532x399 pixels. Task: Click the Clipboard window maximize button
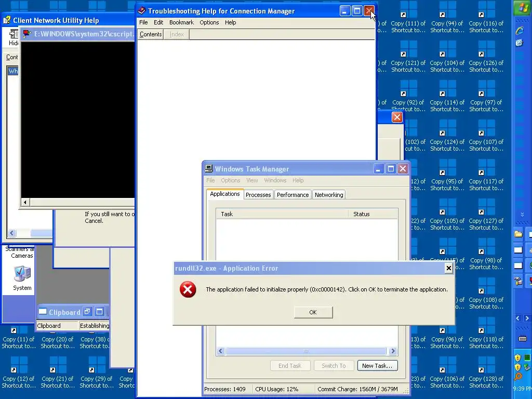[x=99, y=312]
